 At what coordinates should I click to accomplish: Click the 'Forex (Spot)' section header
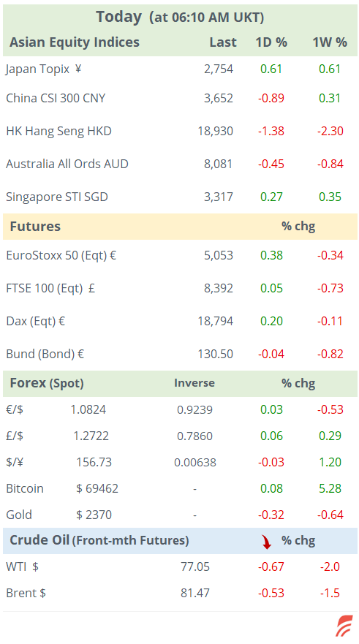[x=46, y=383]
